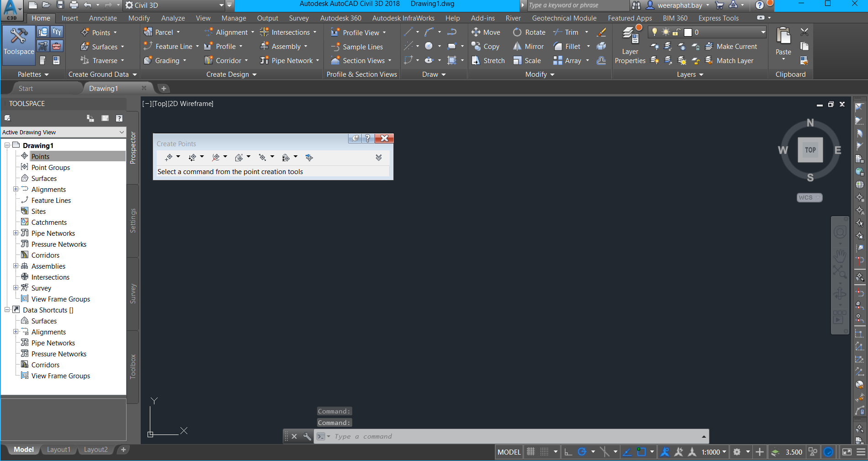Click the Surfaces button in Create Ground Data
868x461 pixels.
tap(102, 47)
